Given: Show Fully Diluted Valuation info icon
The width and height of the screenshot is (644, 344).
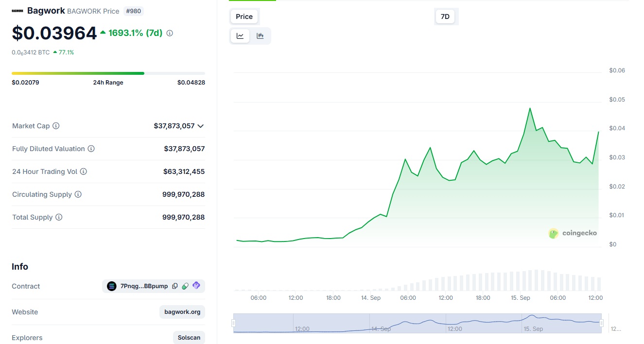Looking at the screenshot, I should pyautogui.click(x=91, y=149).
